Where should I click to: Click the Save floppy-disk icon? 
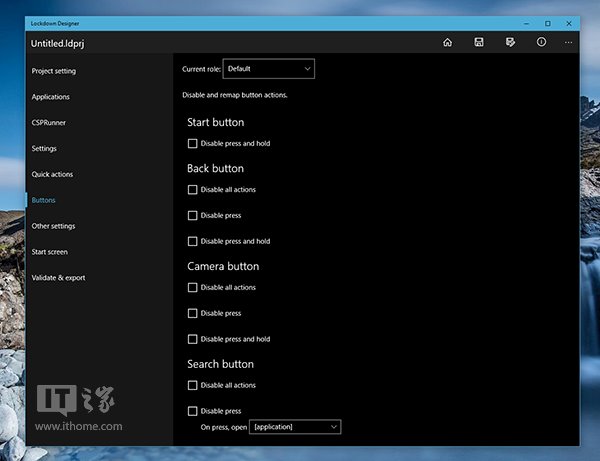[x=479, y=42]
